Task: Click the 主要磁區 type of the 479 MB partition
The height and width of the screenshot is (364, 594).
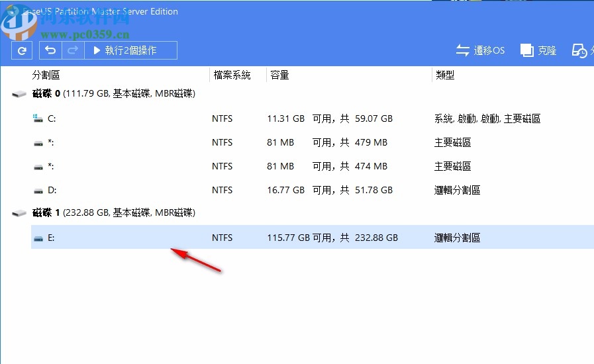Action: [x=452, y=142]
